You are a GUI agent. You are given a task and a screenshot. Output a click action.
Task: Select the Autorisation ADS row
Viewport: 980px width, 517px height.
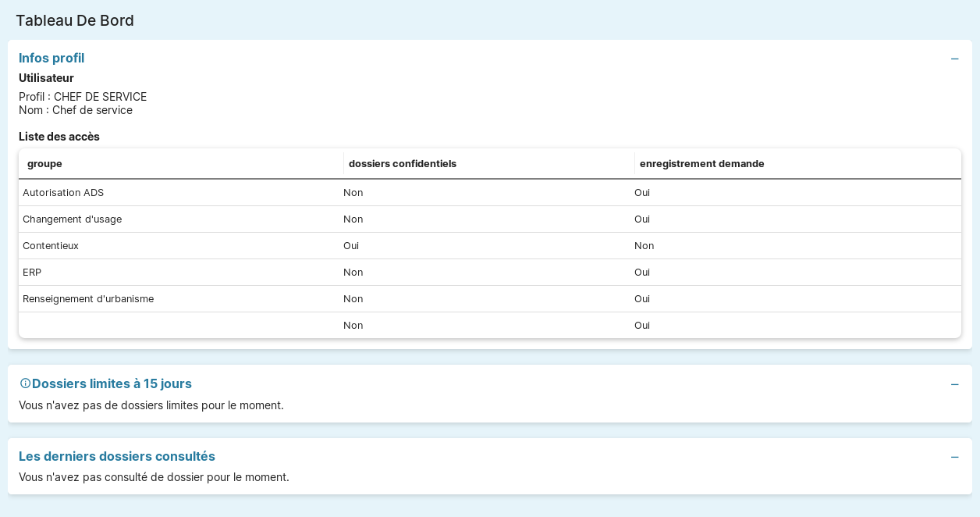63,193
